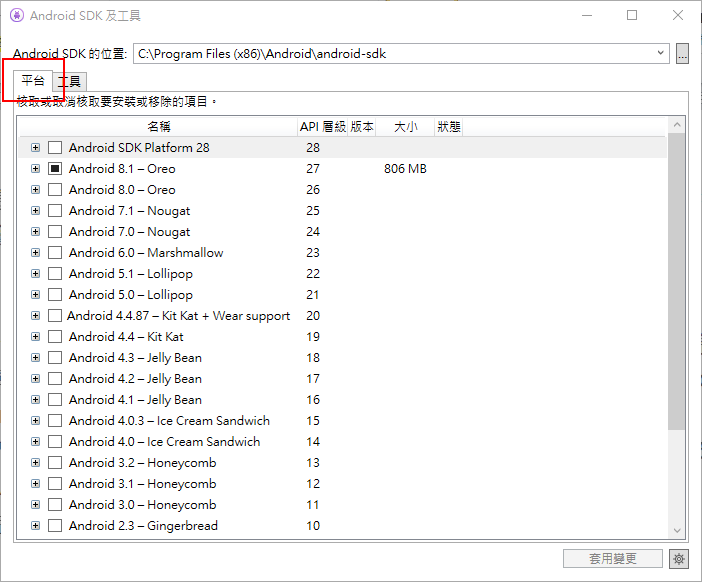
Task: Check the Android 8.0 – Oreo checkbox
Action: click(55, 189)
